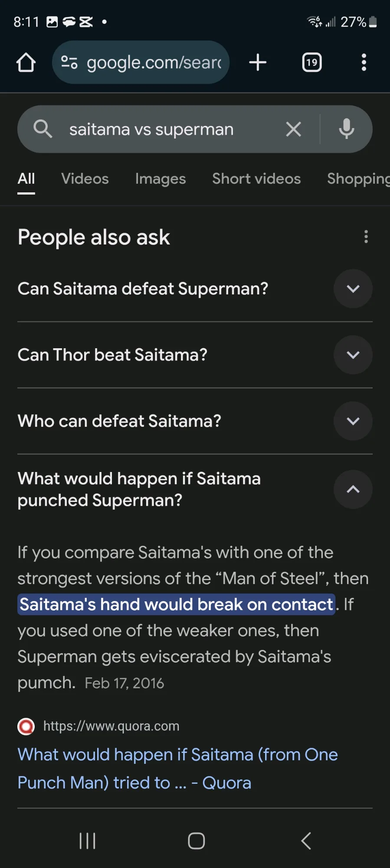Open the Quora result link
Image resolution: width=390 pixels, height=868 pixels.
coord(177,769)
